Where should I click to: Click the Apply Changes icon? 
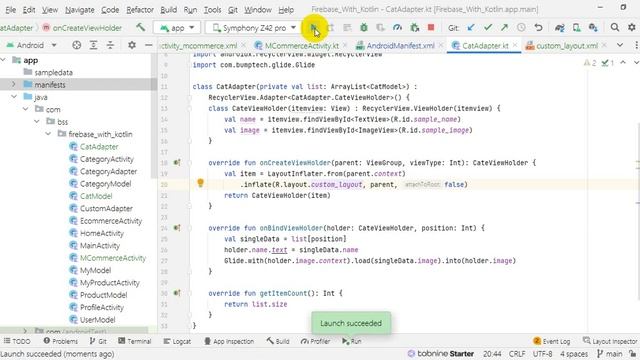coord(331,28)
